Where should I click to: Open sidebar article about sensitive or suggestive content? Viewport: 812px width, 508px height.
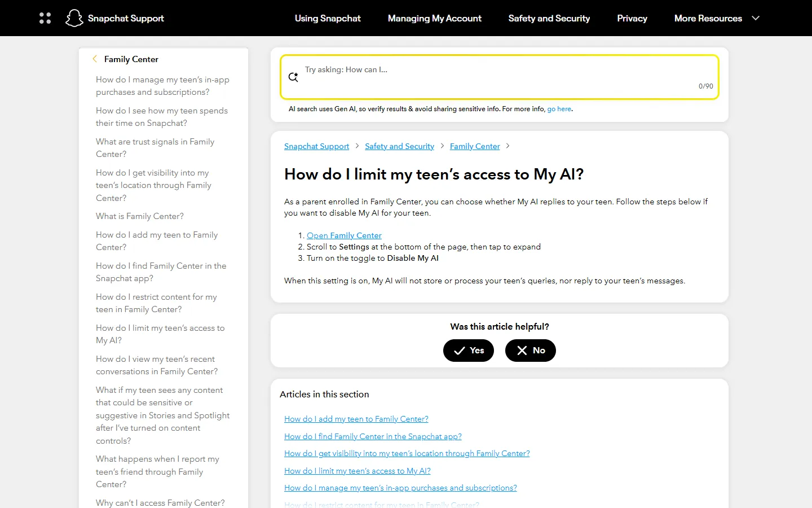point(163,415)
